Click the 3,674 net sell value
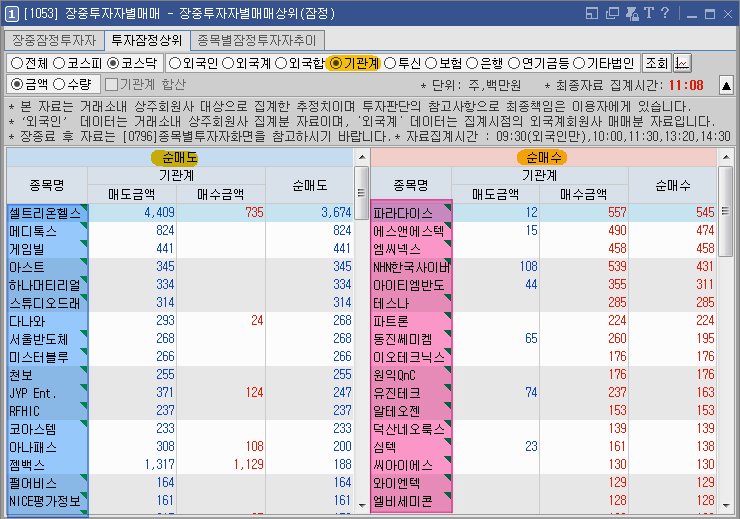The width and height of the screenshot is (740, 519). tap(336, 213)
